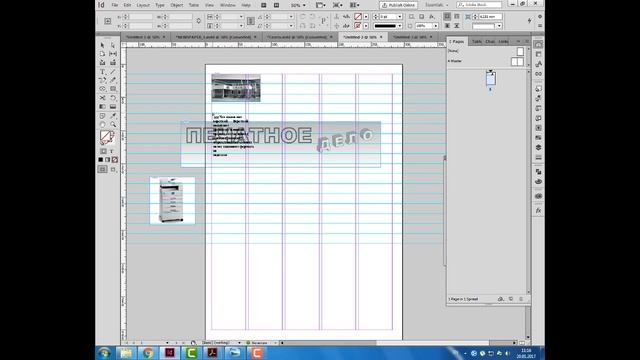Select the Type tool
Viewport: 640px width, 360px height.
(102, 72)
